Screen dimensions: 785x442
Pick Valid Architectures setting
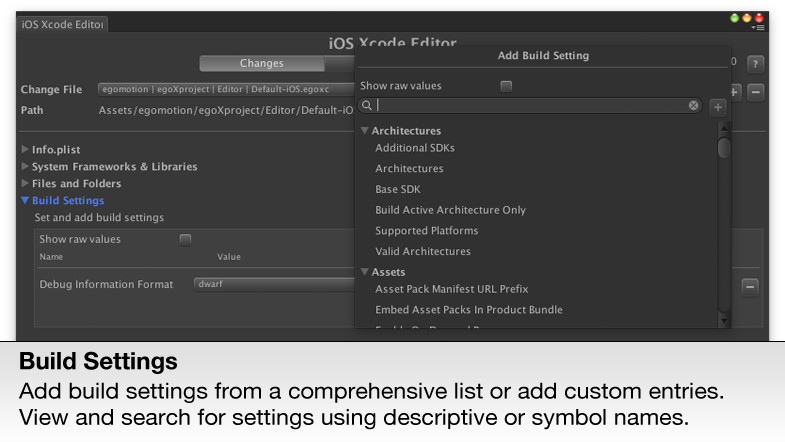(x=423, y=251)
